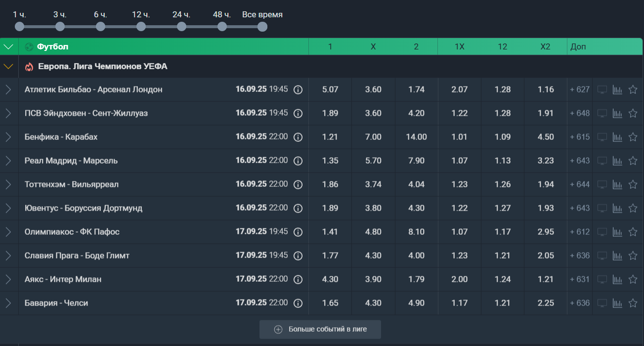Expand the Тоттенхэм - Вильярреал row
Screen dimensions: 644x346
click(8, 184)
